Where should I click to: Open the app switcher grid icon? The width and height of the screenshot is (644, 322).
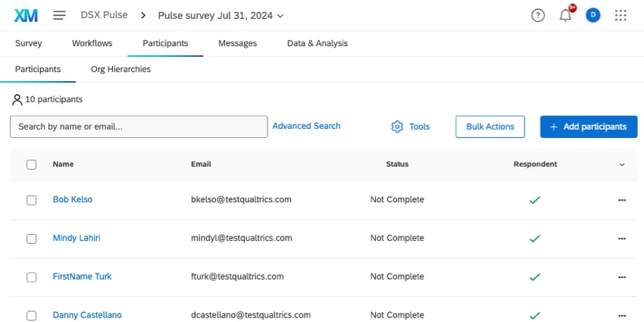(x=621, y=15)
